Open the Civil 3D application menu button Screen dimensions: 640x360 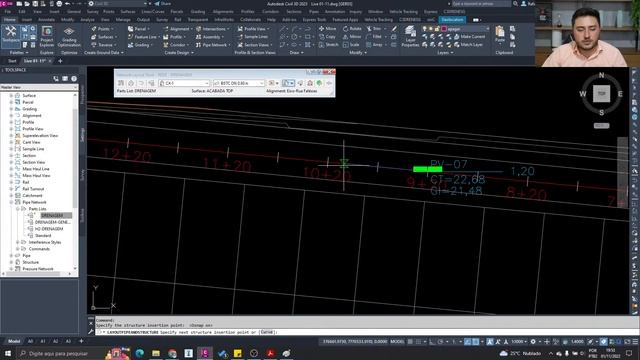7,4
